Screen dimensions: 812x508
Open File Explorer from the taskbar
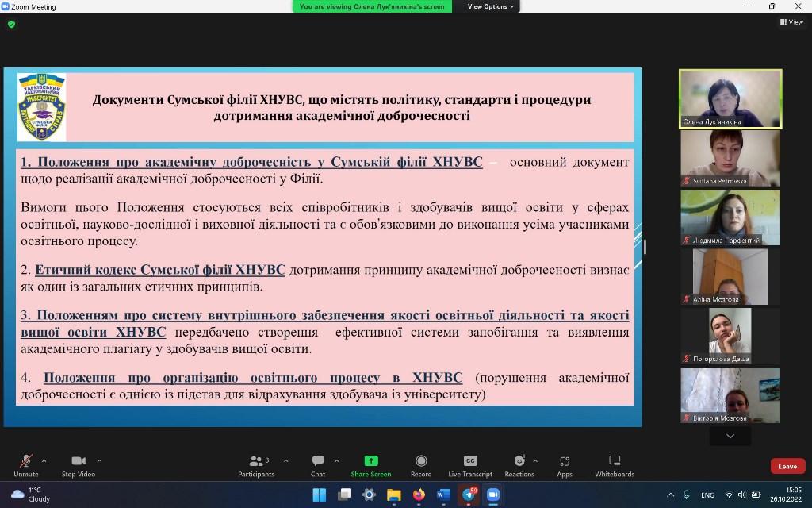pos(394,495)
